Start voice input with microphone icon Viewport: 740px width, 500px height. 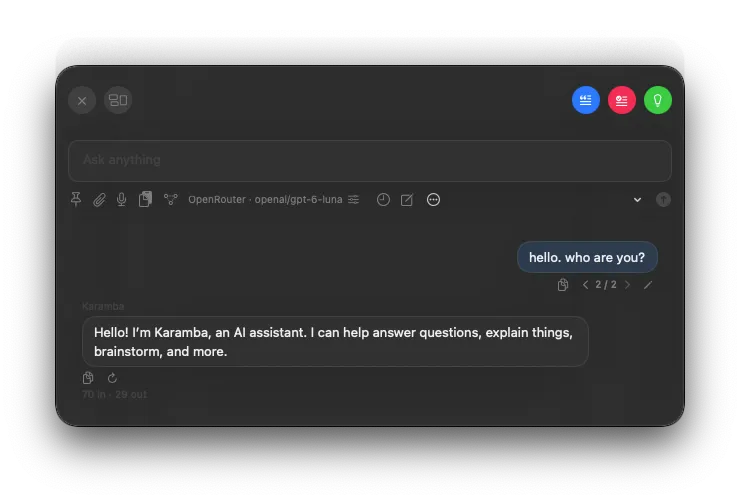122,200
